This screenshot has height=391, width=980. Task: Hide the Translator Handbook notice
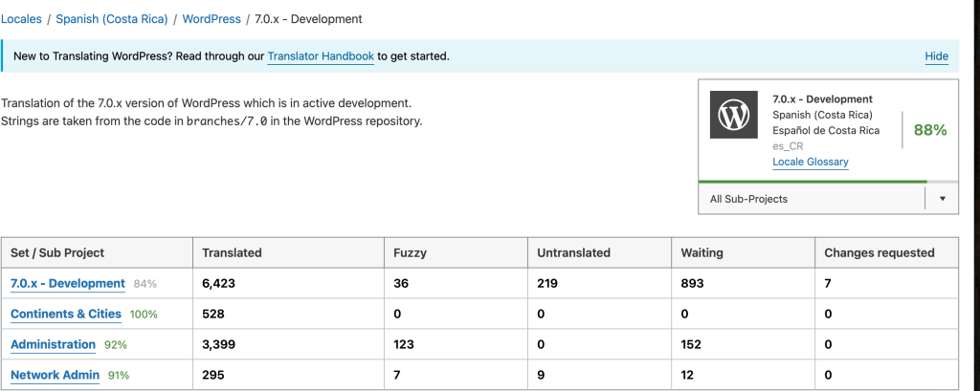click(936, 56)
